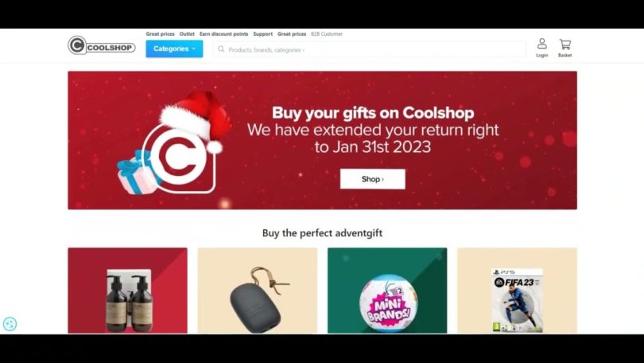
Task: Click the Categories chevron arrow
Action: pos(194,49)
